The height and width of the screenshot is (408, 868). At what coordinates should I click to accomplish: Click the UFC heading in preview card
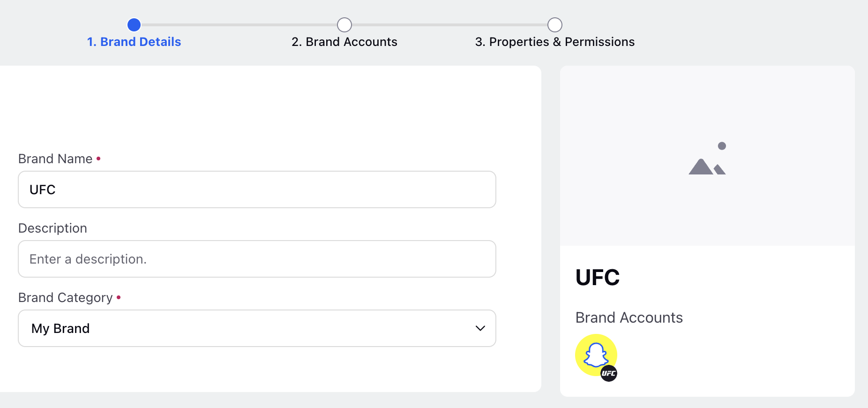(598, 277)
